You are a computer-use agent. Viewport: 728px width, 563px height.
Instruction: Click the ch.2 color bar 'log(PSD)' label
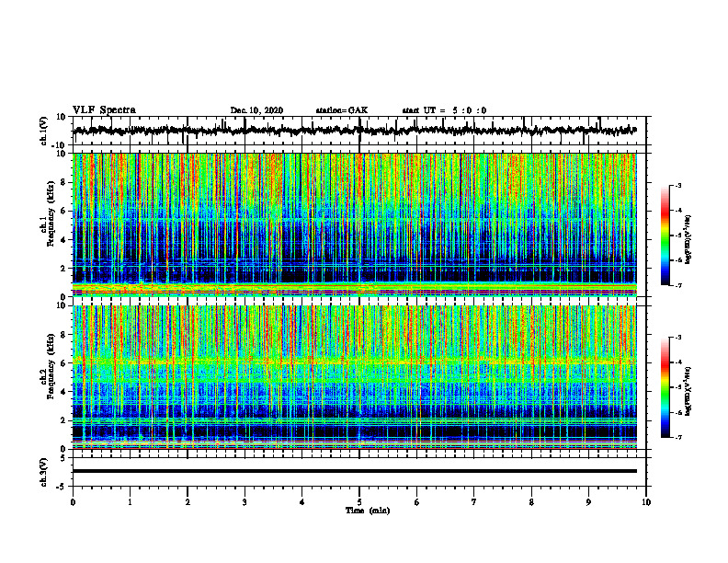pyautogui.click(x=688, y=390)
